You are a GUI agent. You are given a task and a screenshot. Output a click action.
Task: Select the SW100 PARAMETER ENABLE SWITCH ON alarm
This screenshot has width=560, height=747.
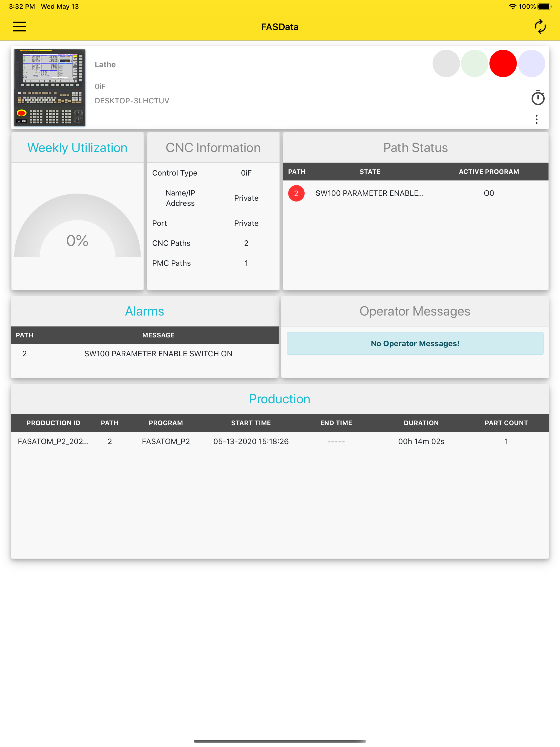[x=158, y=354]
